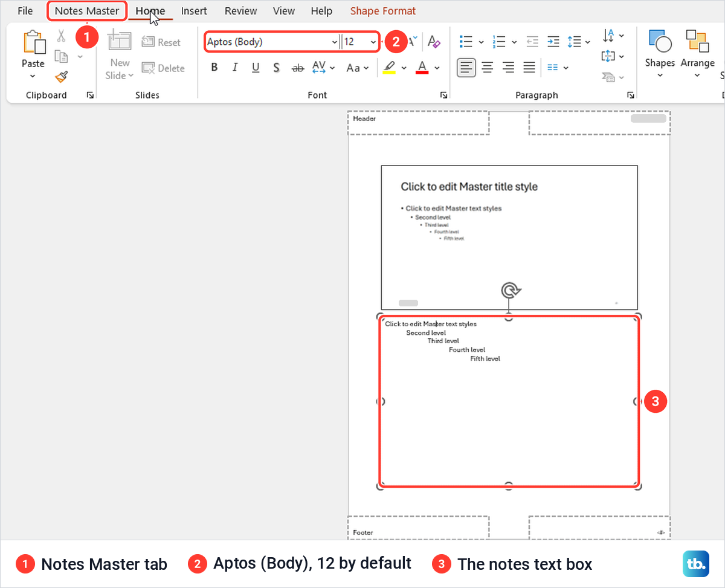Select Align Left paragraph
This screenshot has height=588, width=725.
pyautogui.click(x=466, y=68)
